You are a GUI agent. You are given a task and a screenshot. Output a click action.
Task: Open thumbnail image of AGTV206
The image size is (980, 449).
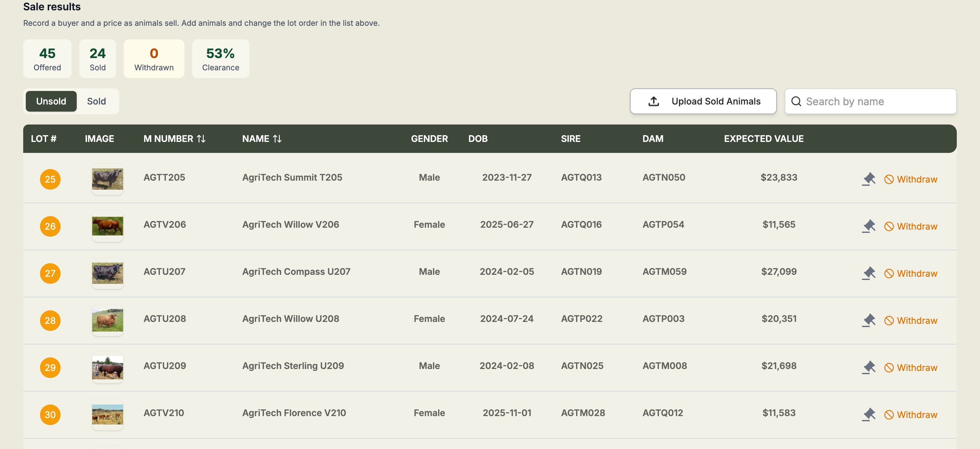108,226
